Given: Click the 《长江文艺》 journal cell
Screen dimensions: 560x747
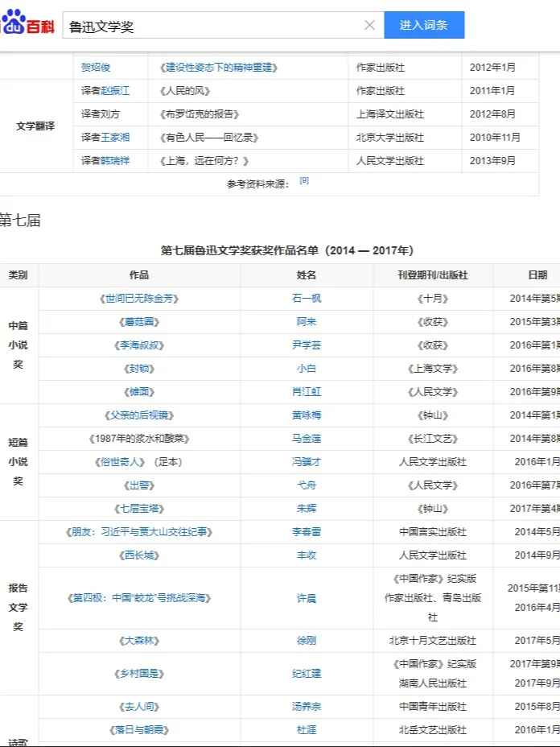Looking at the screenshot, I should 433,439.
